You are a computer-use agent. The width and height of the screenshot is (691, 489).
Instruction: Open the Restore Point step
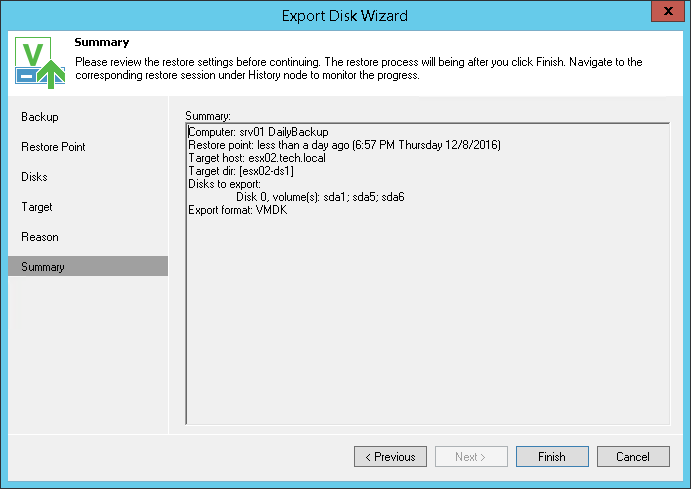coord(53,147)
